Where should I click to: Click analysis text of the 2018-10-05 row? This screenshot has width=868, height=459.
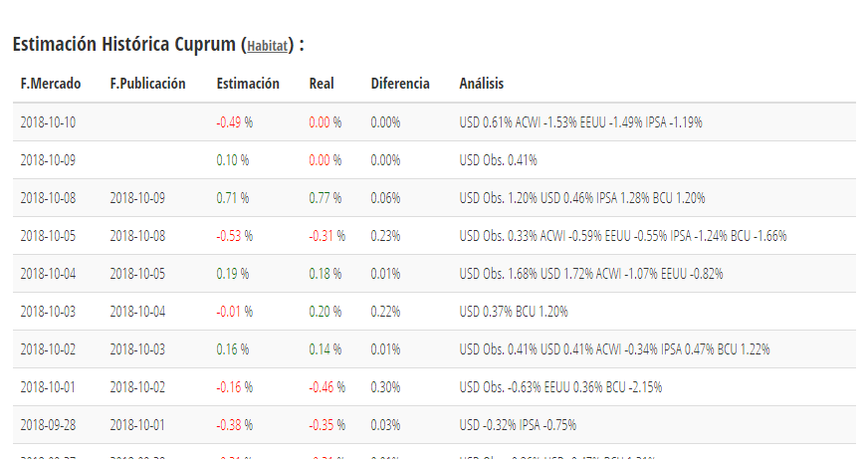point(623,236)
